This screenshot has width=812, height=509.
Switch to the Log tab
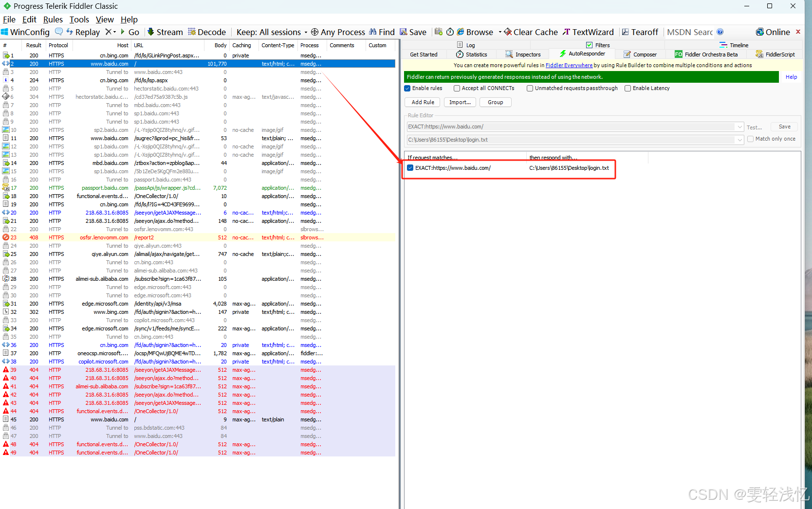(x=466, y=45)
